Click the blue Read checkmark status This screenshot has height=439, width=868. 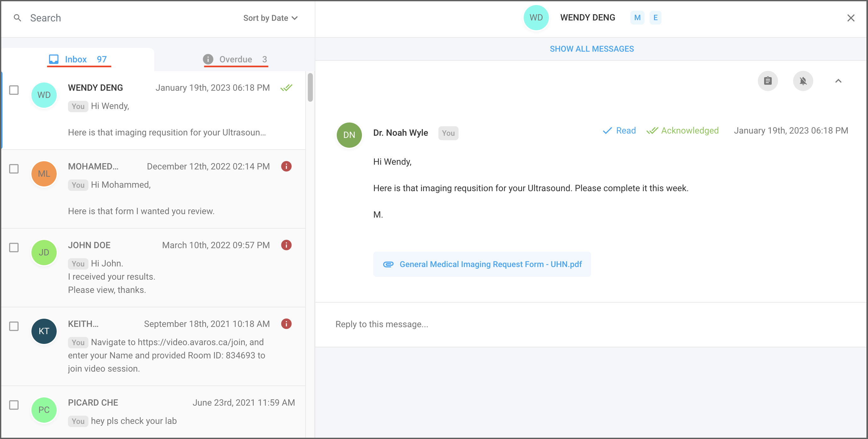point(619,130)
